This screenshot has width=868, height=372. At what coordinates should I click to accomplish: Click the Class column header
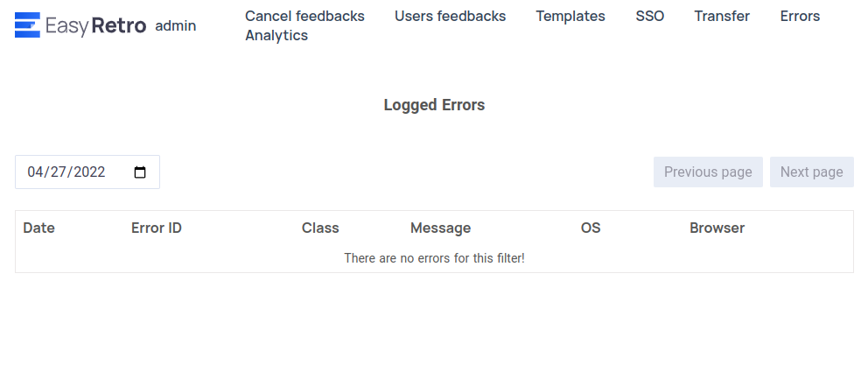pos(320,228)
